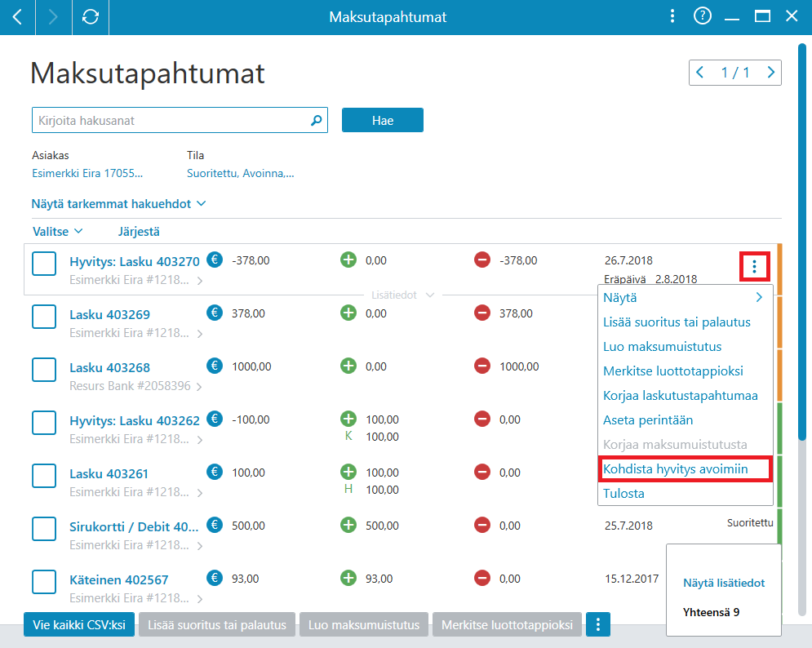Click euro icon of Käteinen 402567
Image resolution: width=812 pixels, height=648 pixels.
[x=215, y=578]
